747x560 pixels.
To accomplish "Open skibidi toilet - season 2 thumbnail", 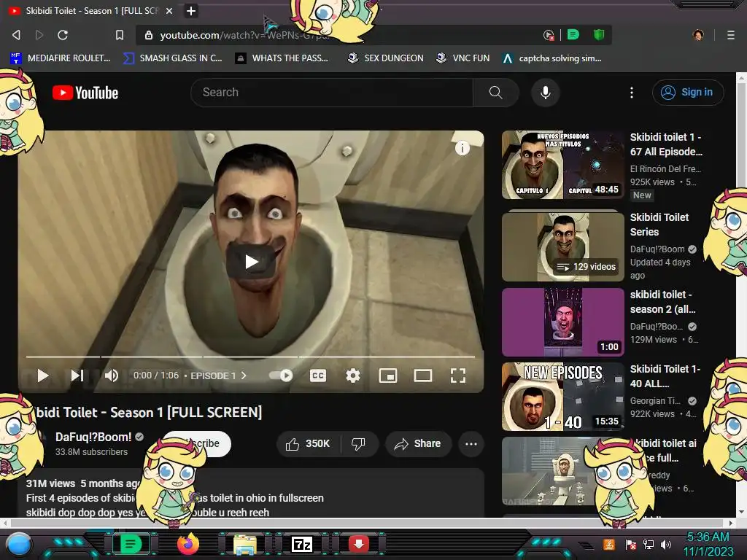I will (563, 322).
